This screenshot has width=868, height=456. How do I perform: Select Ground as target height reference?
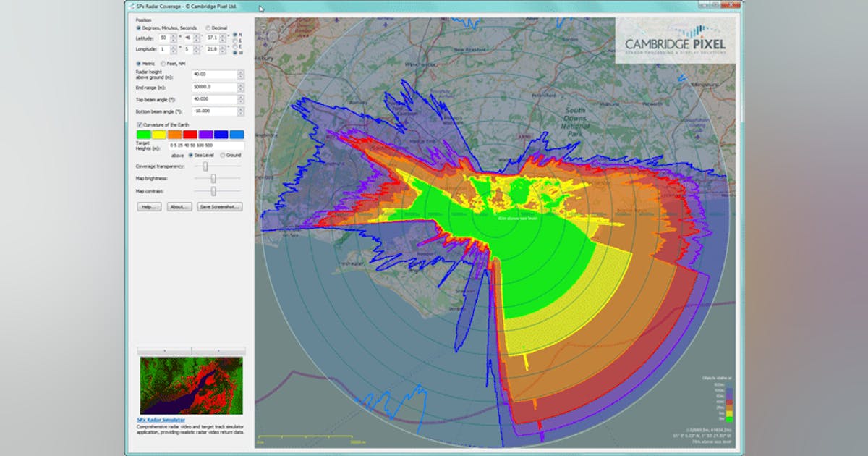pos(222,155)
